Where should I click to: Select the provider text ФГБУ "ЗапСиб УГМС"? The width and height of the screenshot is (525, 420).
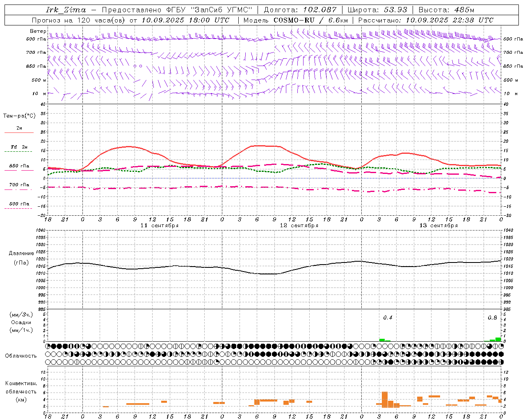click(x=210, y=10)
